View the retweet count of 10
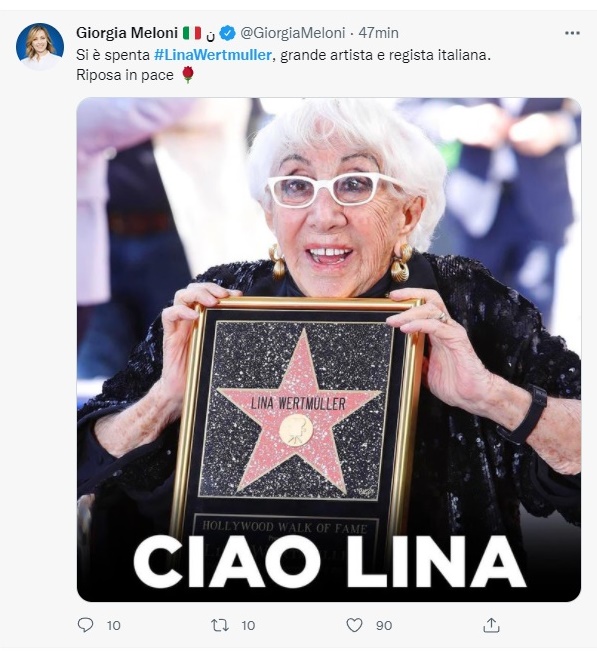The height and width of the screenshot is (651, 597). point(248,625)
